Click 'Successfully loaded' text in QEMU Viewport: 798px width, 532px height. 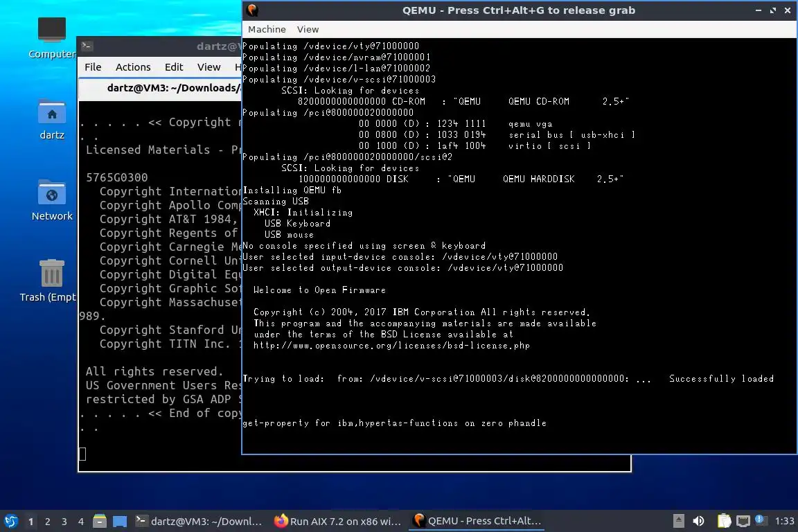click(721, 379)
